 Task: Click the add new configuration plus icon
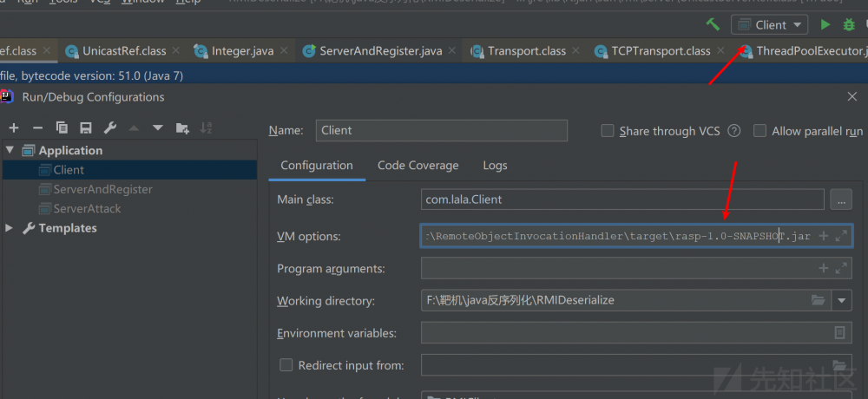(x=14, y=128)
